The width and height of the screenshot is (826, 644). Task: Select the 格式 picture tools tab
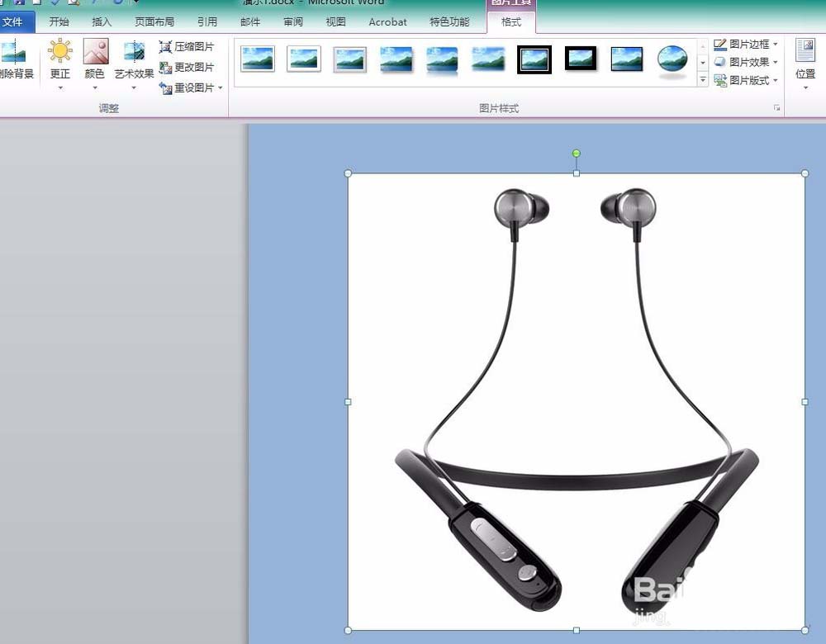(511, 22)
